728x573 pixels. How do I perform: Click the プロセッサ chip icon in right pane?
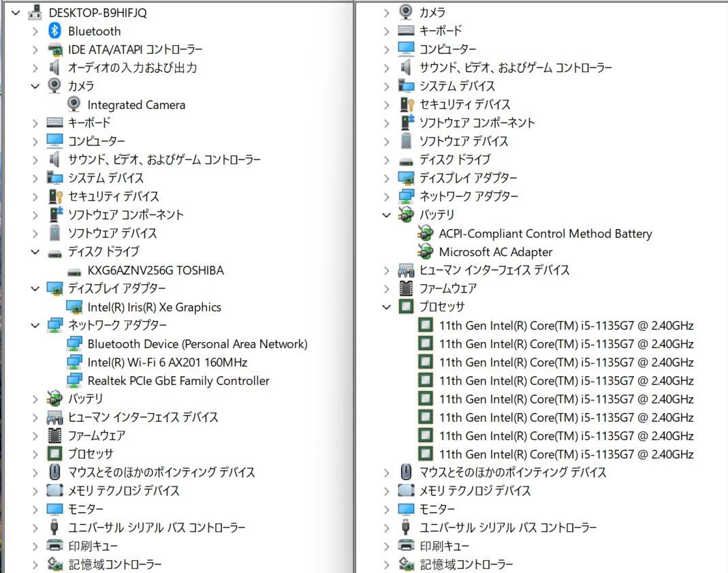tap(406, 307)
